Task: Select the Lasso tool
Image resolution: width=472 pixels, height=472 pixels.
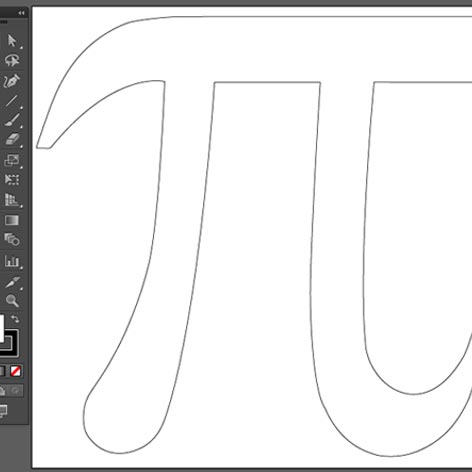Action: tap(12, 60)
